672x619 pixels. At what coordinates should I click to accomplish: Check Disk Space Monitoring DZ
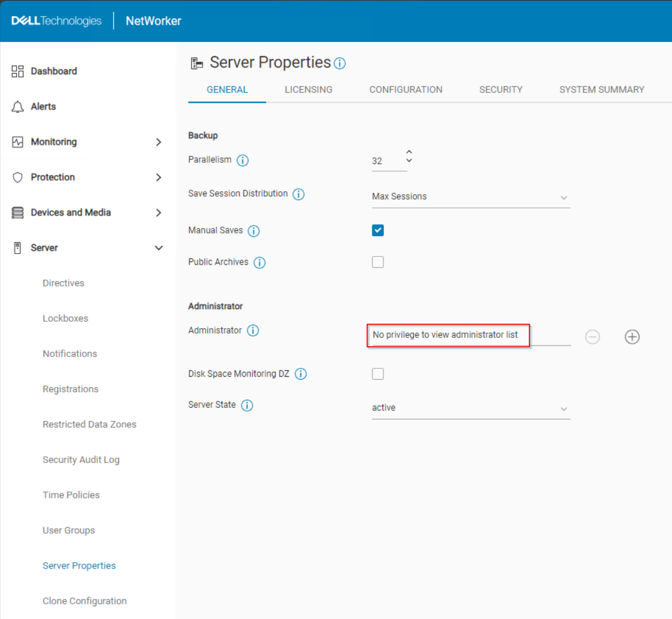click(377, 373)
